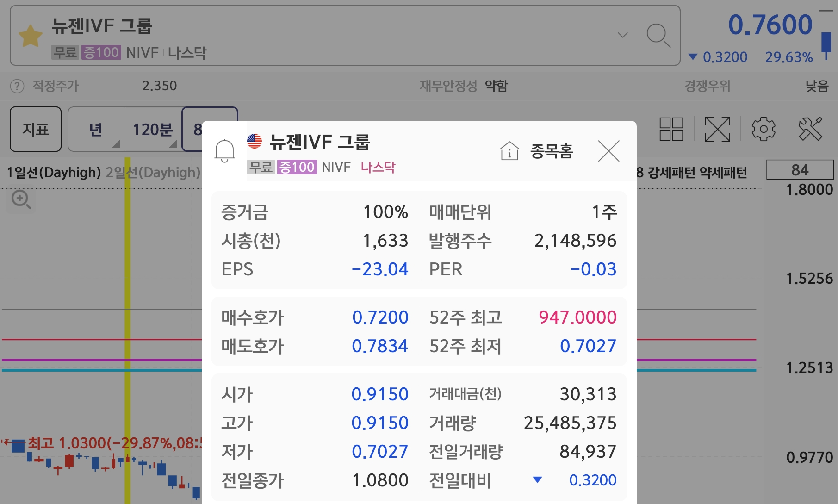Select the 강세패턴 indicator label
This screenshot has height=504, width=838.
[x=671, y=173]
